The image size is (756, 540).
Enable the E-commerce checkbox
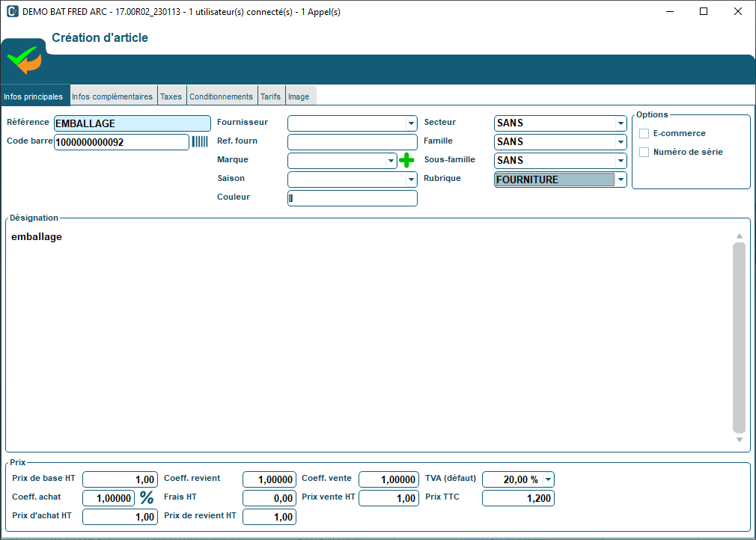point(644,133)
